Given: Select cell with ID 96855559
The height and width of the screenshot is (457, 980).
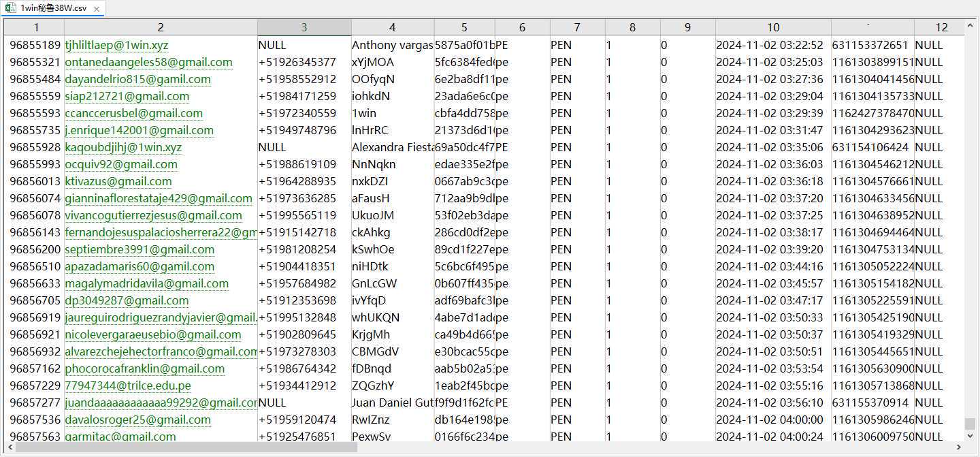Looking at the screenshot, I should (35, 96).
